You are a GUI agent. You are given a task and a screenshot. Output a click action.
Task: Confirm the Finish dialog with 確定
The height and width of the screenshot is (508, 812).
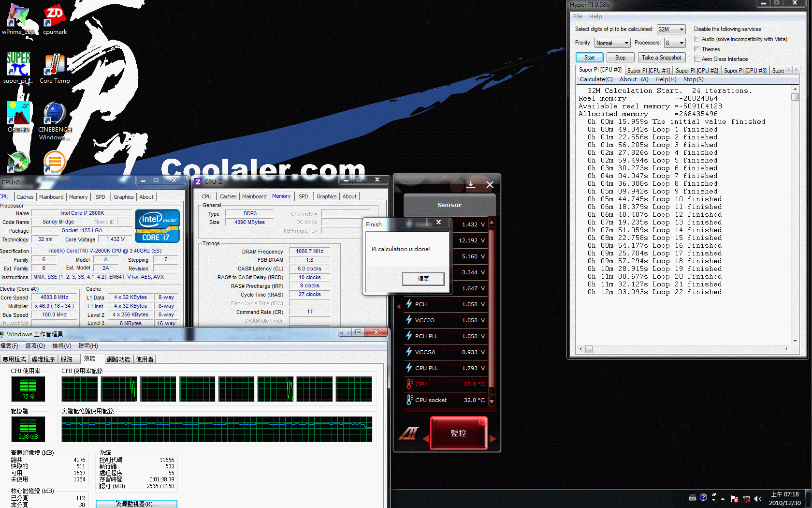click(x=423, y=278)
